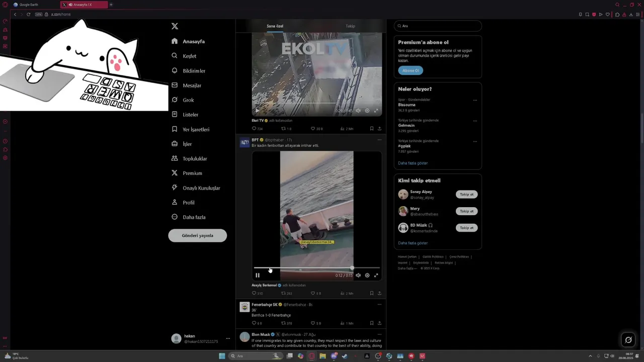This screenshot has width=644, height=362.
Task: Open Mesajlar messages
Action: [186, 85]
